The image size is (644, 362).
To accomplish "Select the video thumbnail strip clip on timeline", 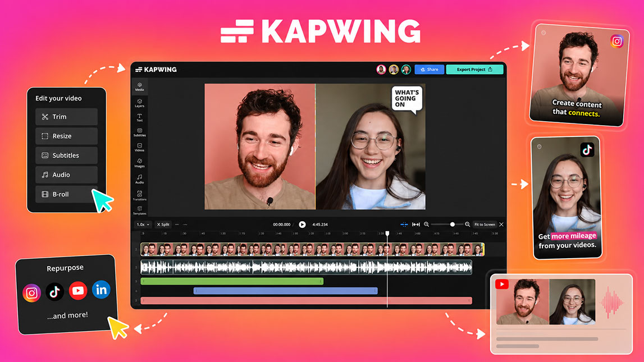I will (x=313, y=249).
